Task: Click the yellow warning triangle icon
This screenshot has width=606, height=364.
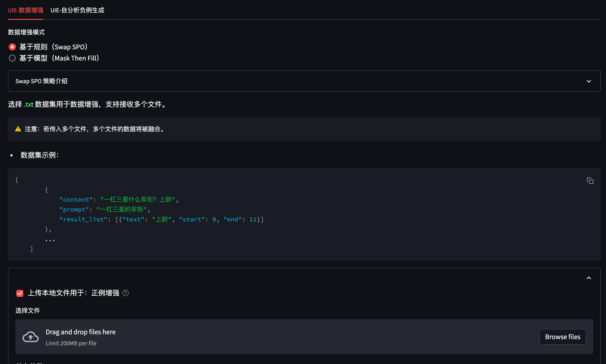Action: [x=18, y=129]
